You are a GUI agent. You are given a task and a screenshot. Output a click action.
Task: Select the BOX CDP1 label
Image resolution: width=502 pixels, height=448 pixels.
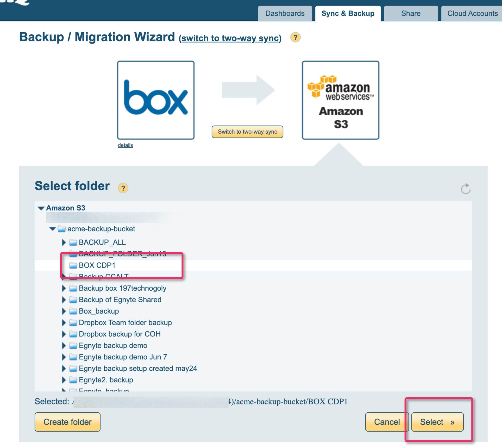point(97,265)
